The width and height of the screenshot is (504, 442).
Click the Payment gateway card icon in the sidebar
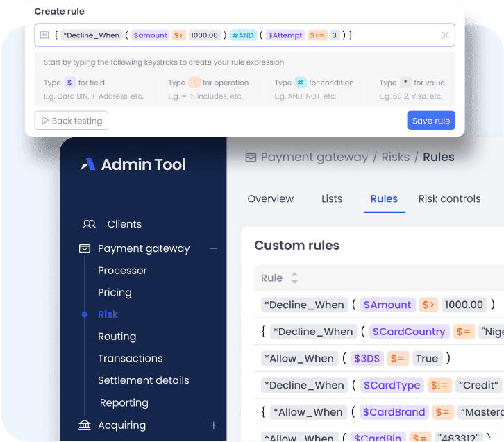(x=85, y=248)
